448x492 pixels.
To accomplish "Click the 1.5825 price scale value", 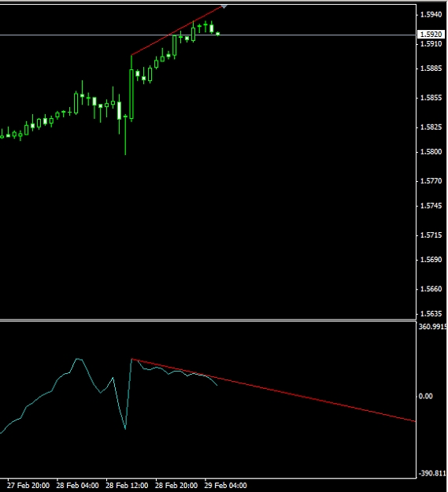I will click(431, 127).
